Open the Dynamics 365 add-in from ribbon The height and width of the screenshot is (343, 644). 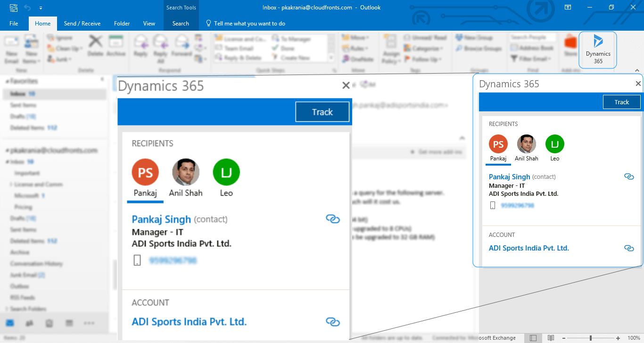[598, 50]
